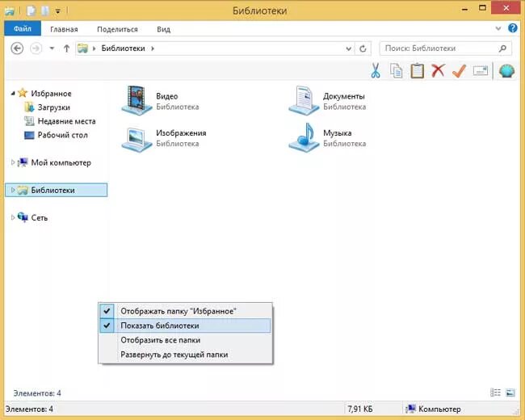The width and height of the screenshot is (525, 420).
Task: Click the search magnifier icon
Action: click(x=502, y=48)
